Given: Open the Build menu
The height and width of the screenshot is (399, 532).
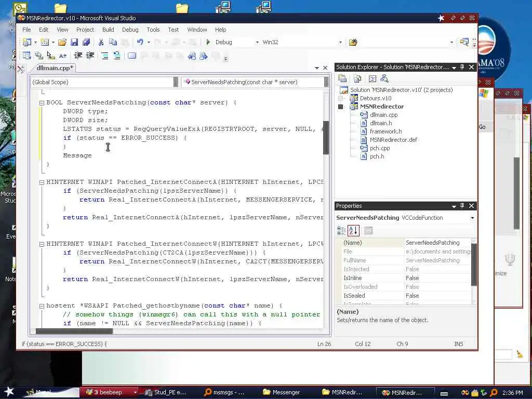Looking at the screenshot, I should click(x=108, y=30).
